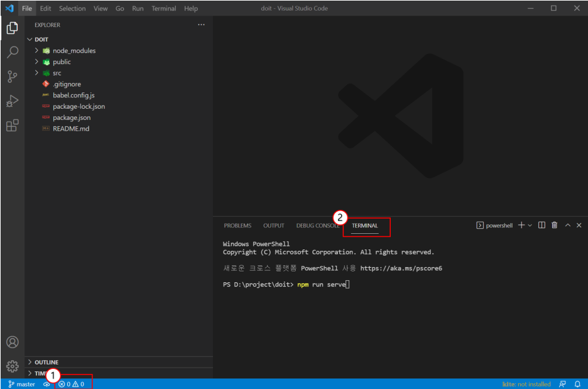Image resolution: width=588 pixels, height=389 pixels.
Task: Open errors and warnings status item
Action: (71, 384)
